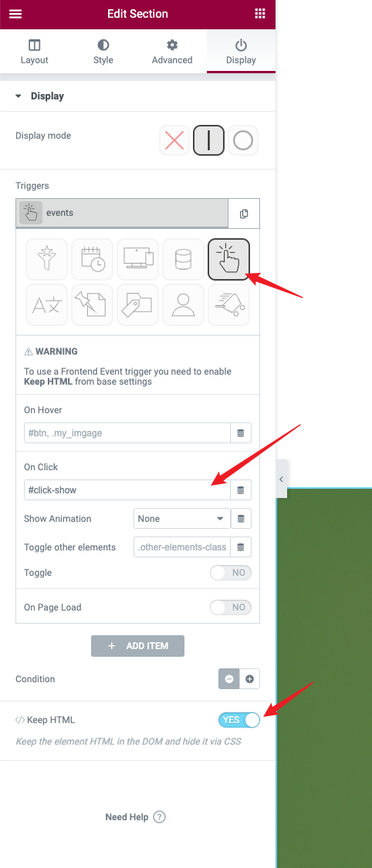
Task: Duplicate the events trigger item
Action: coord(244,213)
